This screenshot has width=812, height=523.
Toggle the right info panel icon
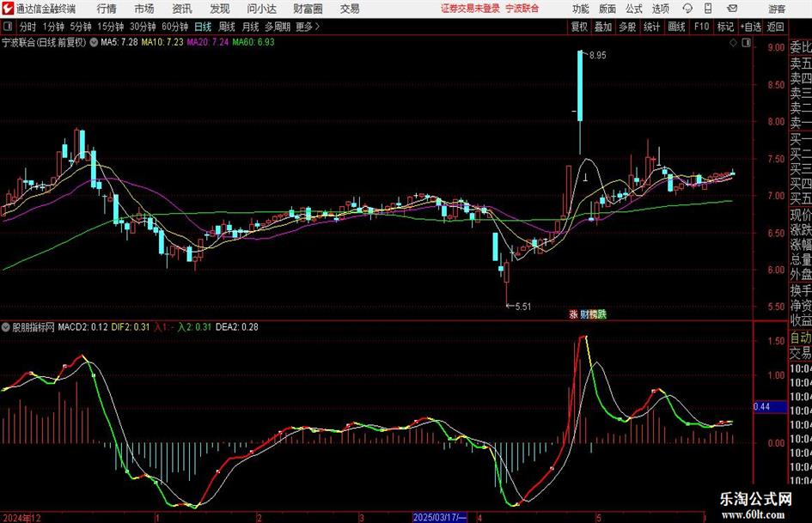pos(746,43)
